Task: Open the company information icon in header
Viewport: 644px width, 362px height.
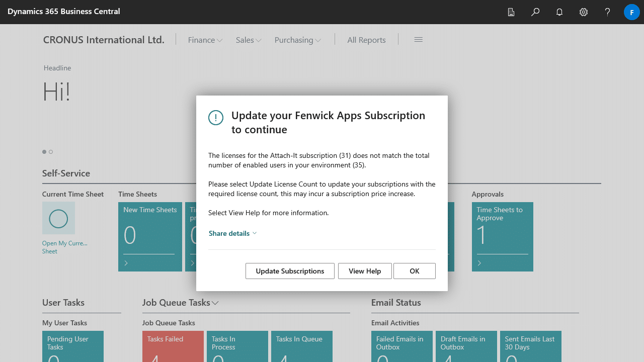Action: point(511,12)
